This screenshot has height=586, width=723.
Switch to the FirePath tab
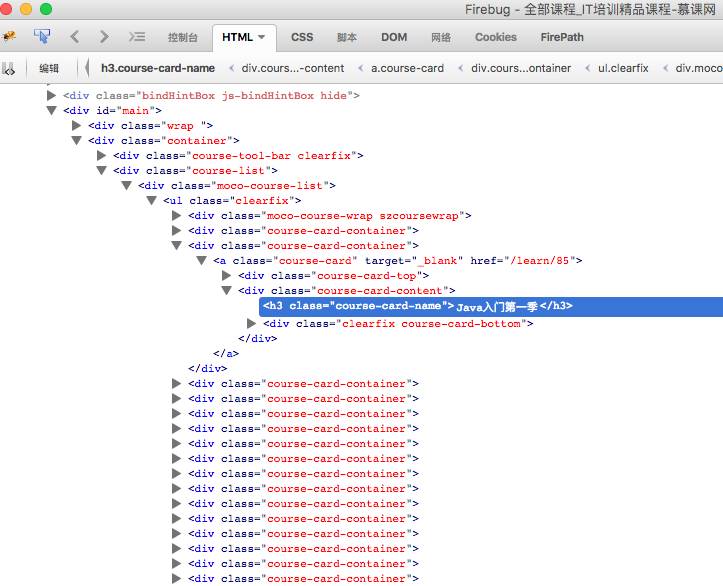point(562,37)
